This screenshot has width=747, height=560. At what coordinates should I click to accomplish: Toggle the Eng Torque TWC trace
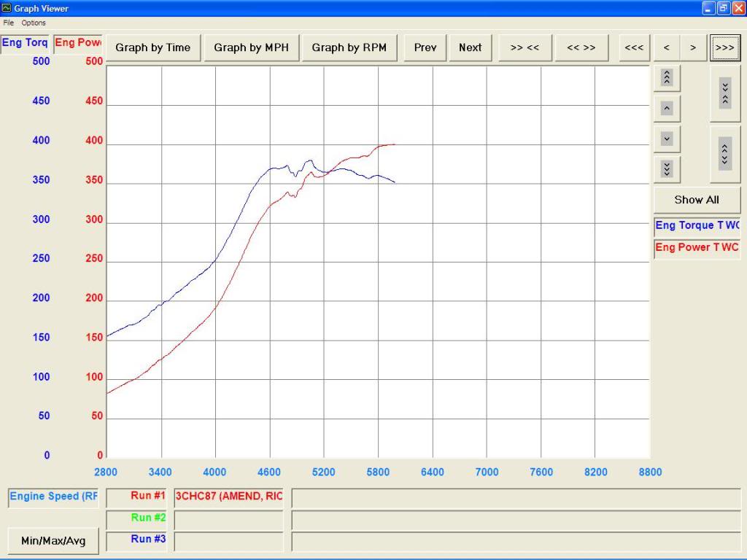[696, 225]
